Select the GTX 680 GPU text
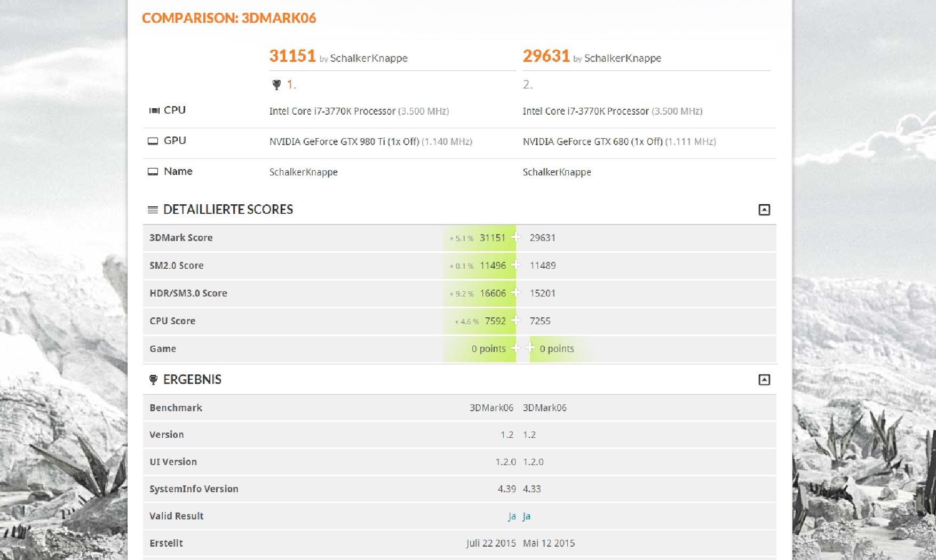Image resolution: width=936 pixels, height=560 pixels. (x=593, y=142)
